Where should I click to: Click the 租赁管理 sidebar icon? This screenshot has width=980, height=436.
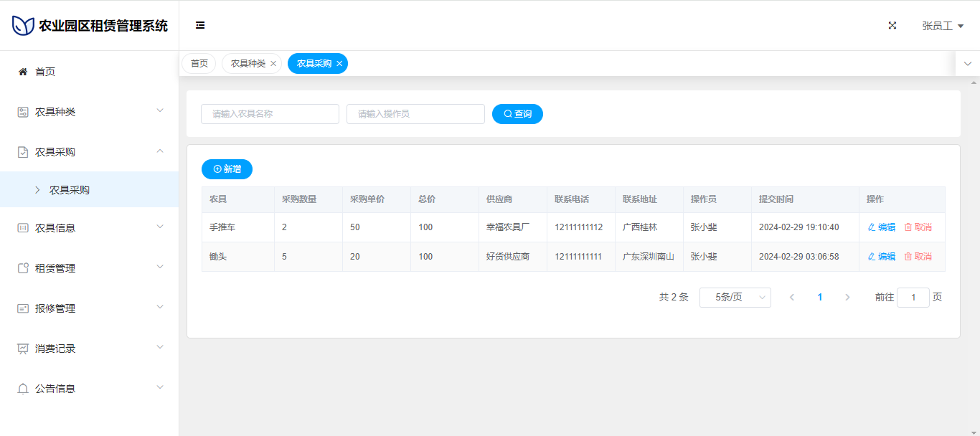pos(23,268)
